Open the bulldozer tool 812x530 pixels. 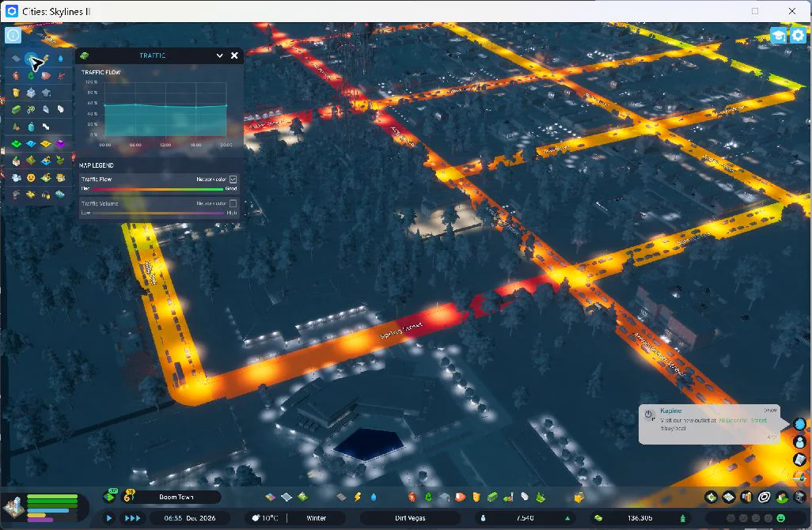pos(579,498)
